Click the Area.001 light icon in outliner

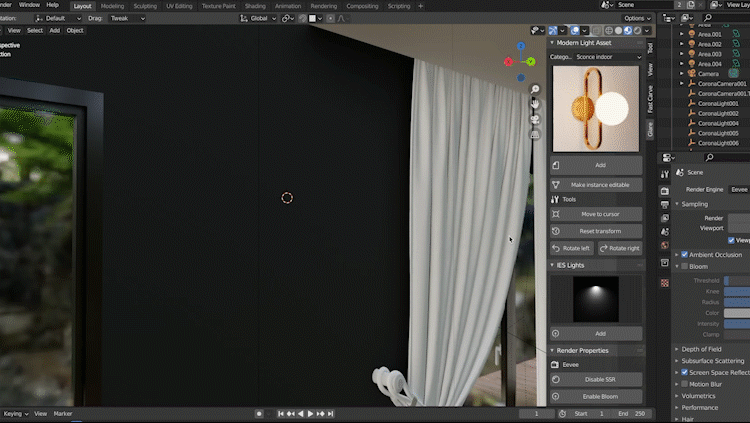coord(692,34)
